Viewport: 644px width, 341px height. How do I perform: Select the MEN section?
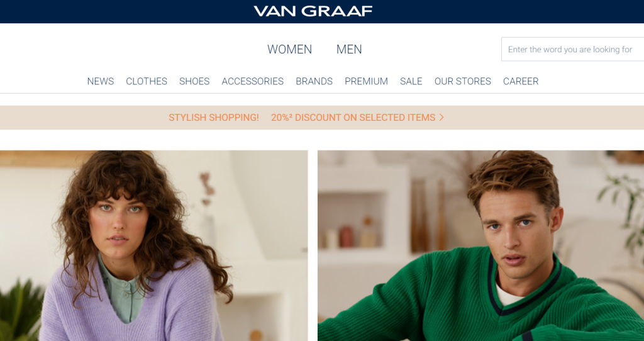(349, 49)
